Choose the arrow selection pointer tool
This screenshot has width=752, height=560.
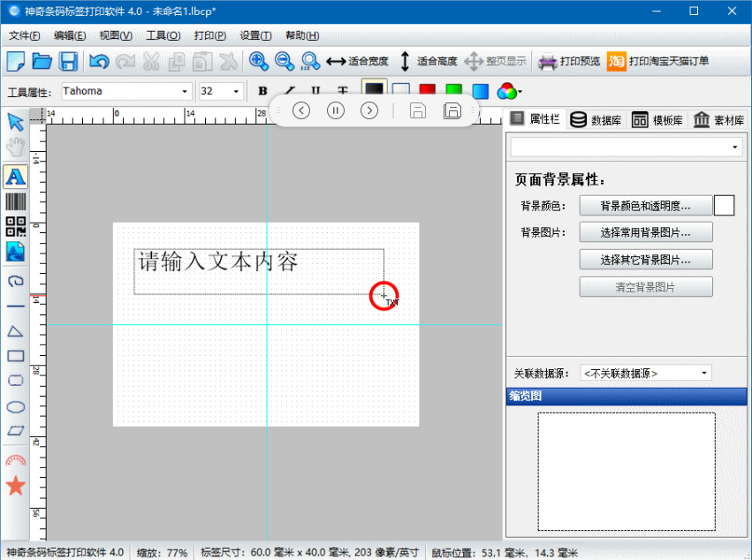tap(15, 122)
